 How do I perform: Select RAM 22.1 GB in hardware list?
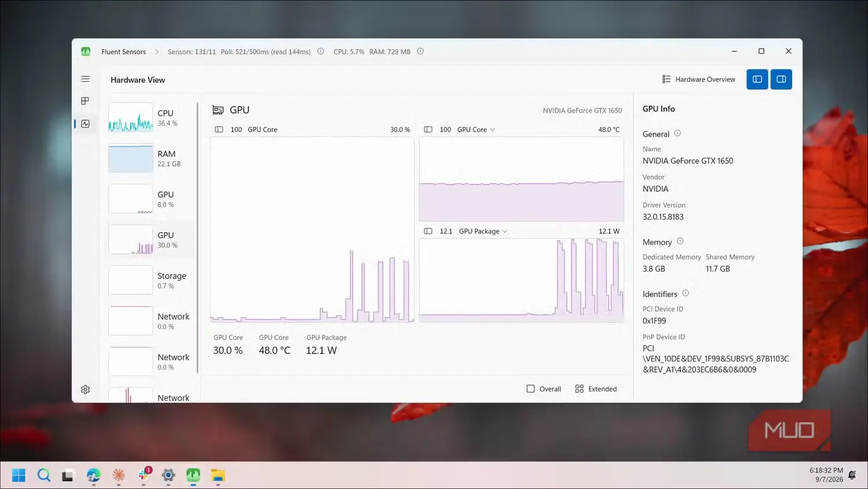tap(152, 158)
